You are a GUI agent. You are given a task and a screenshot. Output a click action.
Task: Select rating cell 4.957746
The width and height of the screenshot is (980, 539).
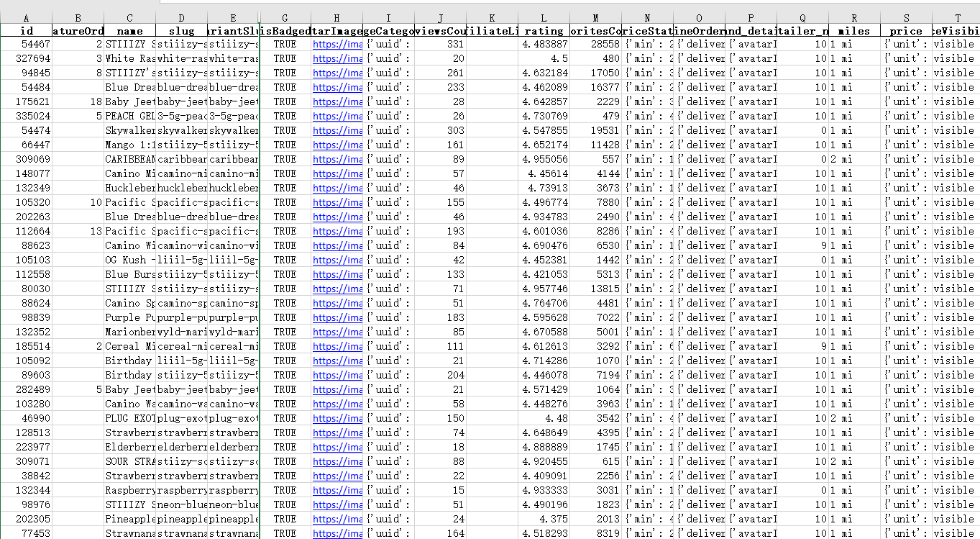point(544,289)
